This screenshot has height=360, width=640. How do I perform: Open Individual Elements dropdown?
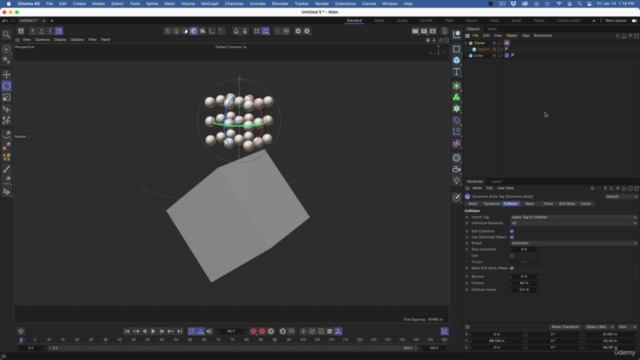(573, 223)
